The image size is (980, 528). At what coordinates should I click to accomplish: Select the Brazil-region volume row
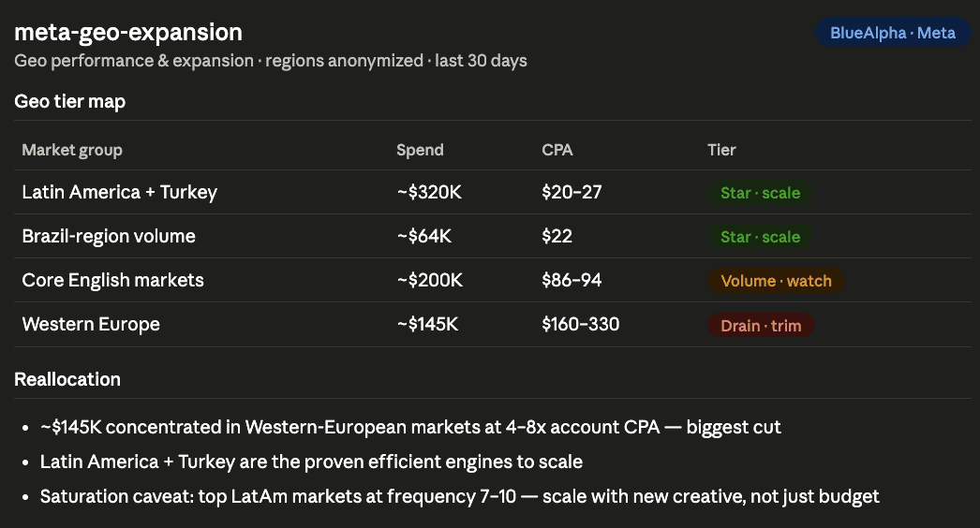(493, 236)
